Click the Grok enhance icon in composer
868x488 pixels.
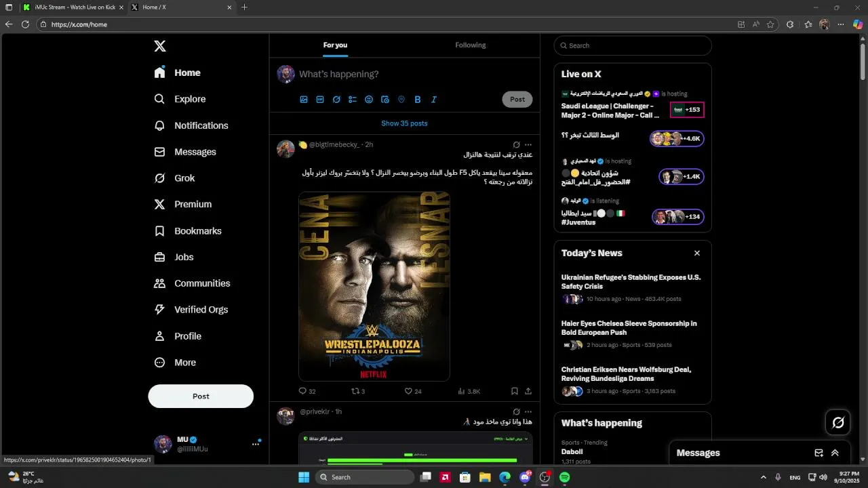tap(336, 100)
